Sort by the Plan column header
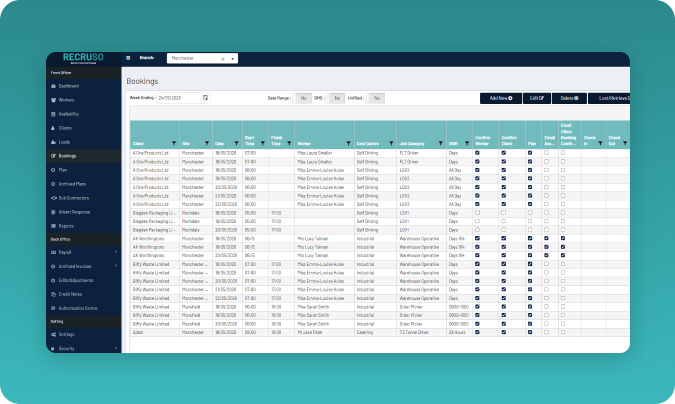675x404 pixels. click(532, 143)
